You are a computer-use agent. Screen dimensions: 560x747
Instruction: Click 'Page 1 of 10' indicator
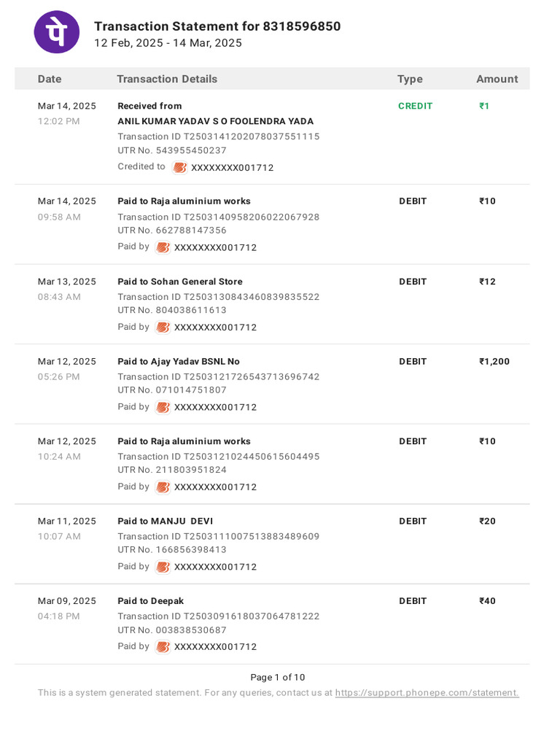coord(278,677)
